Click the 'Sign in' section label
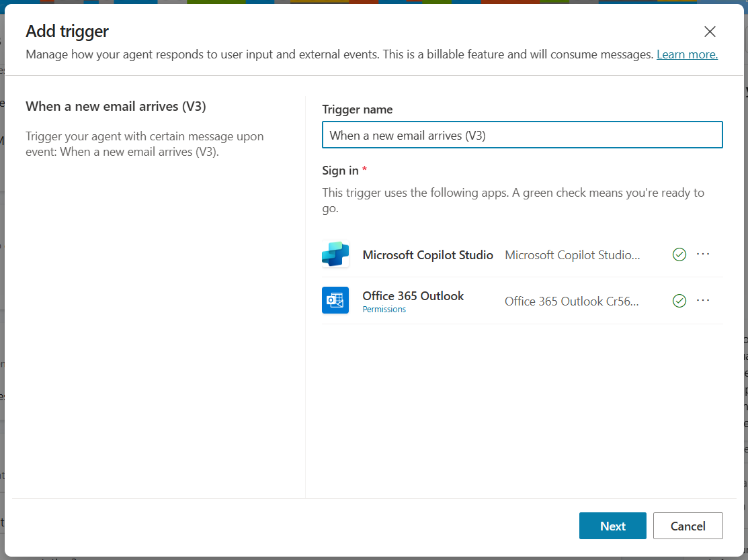This screenshot has width=748, height=560. click(x=340, y=171)
